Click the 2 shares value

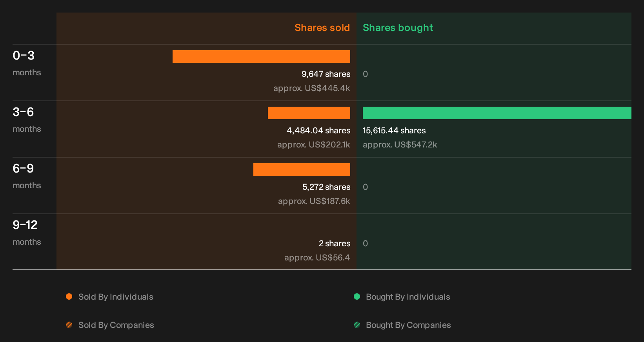[335, 244]
